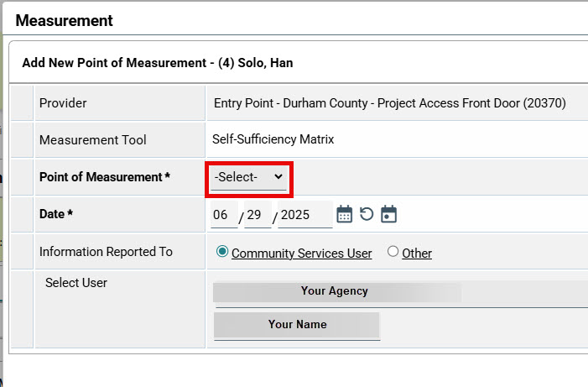Click the single-dot calendar today icon
588x387 pixels.
(388, 214)
